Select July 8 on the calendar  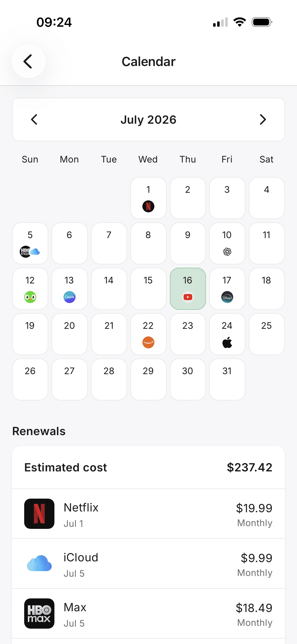148,243
